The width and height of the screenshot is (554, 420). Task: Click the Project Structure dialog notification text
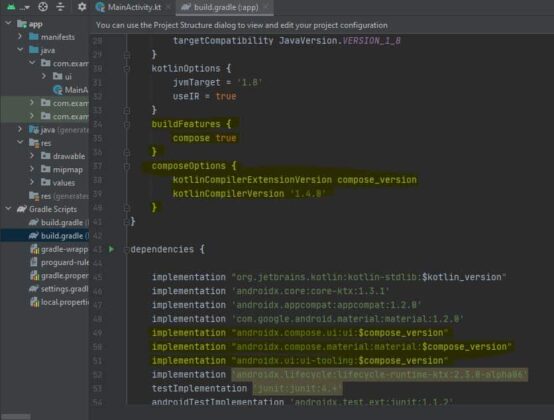click(x=242, y=25)
